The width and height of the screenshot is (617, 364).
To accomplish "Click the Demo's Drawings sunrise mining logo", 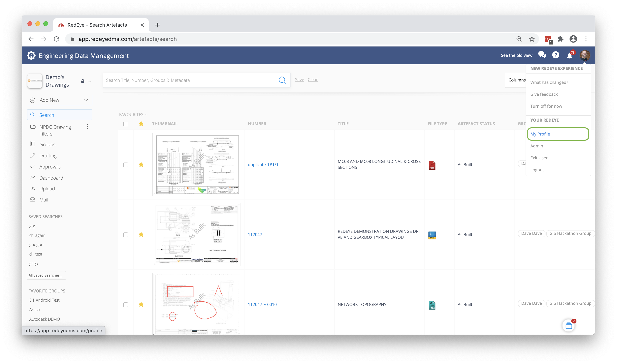I will (x=35, y=81).
